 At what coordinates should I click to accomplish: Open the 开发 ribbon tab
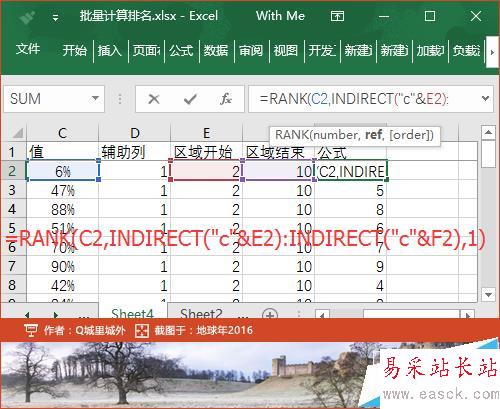322,50
